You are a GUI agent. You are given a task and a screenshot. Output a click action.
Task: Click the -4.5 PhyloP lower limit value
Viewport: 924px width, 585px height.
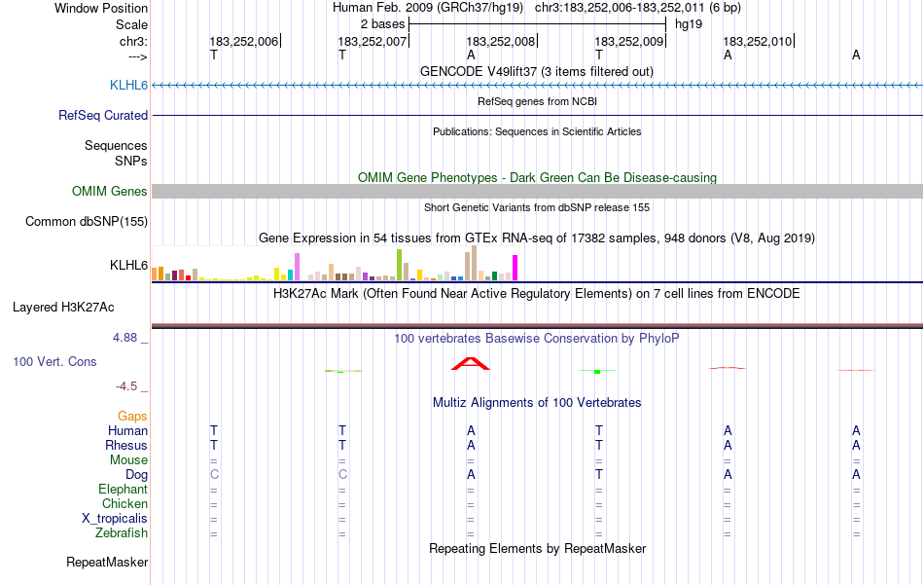tap(126, 385)
